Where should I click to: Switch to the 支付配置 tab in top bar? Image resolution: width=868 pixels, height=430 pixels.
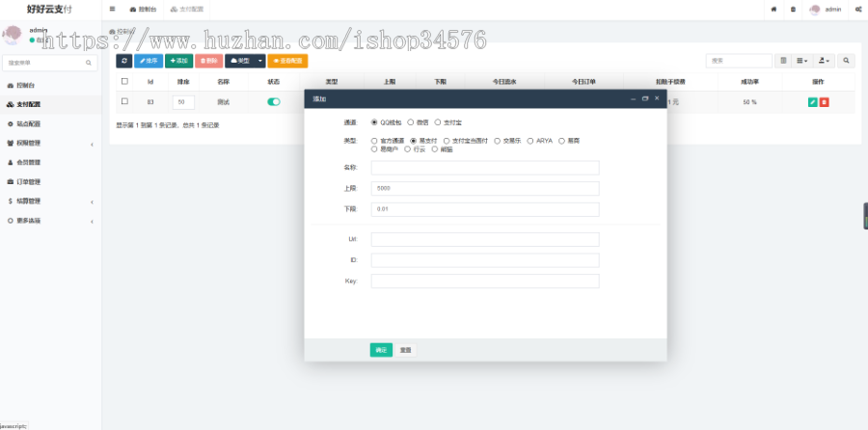point(186,10)
